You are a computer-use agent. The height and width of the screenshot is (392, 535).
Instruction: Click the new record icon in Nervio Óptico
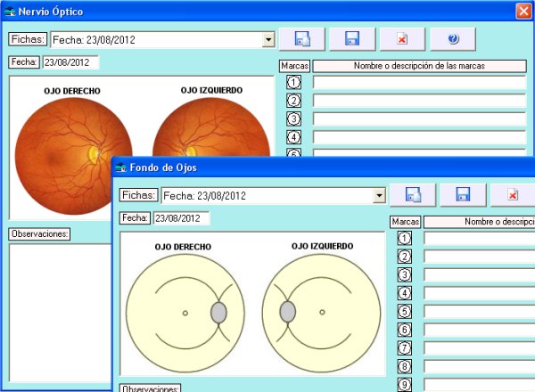click(x=302, y=39)
